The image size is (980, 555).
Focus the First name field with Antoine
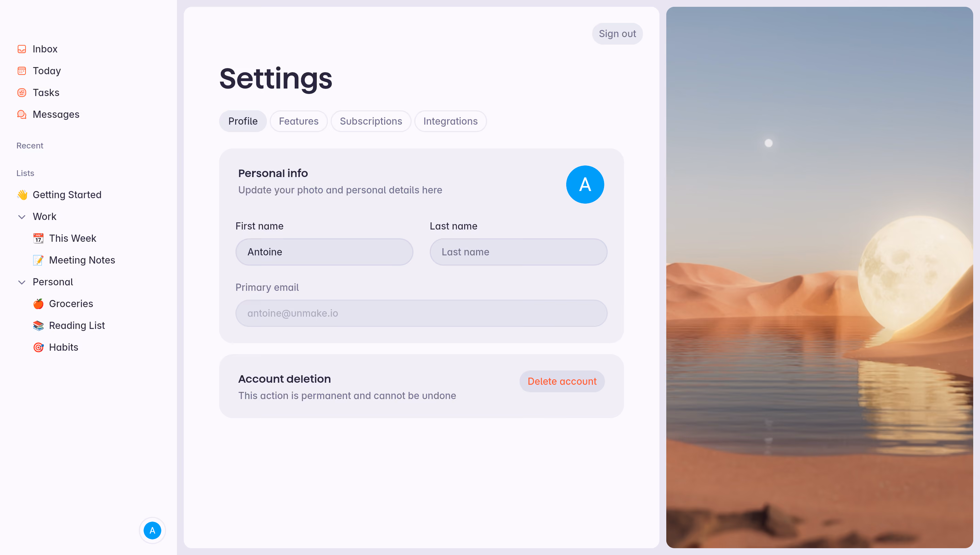tap(325, 252)
